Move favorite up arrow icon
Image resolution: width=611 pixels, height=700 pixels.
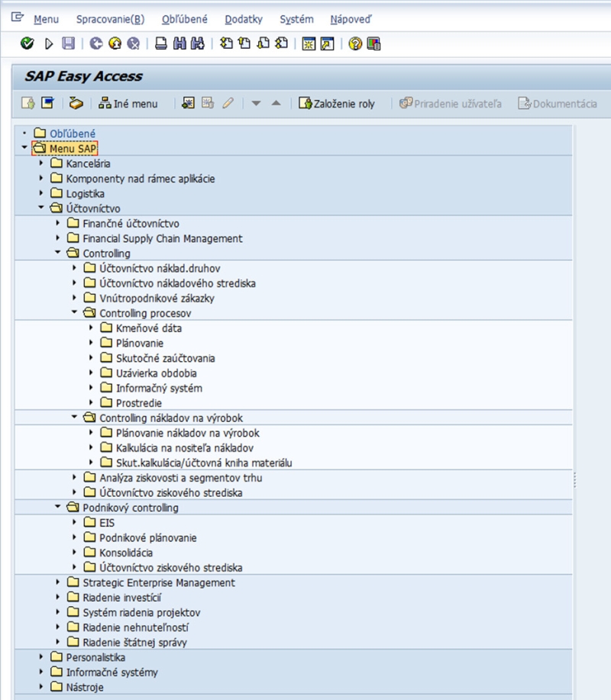point(276,103)
